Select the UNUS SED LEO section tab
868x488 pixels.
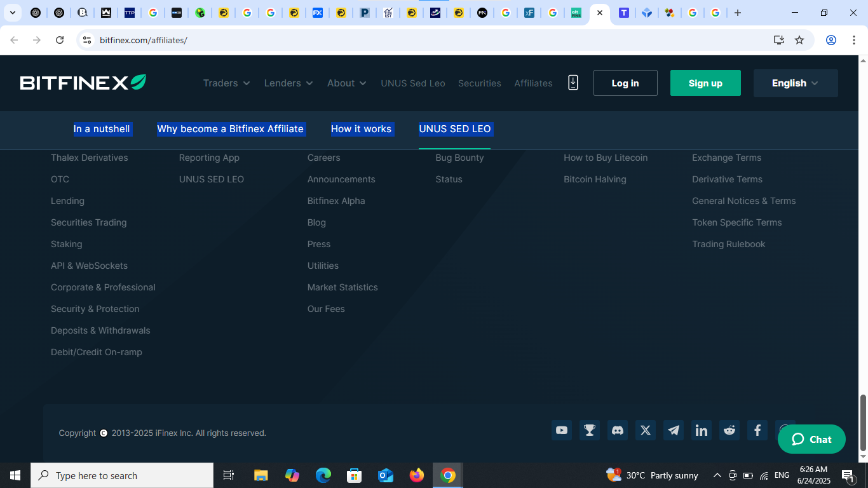click(455, 129)
